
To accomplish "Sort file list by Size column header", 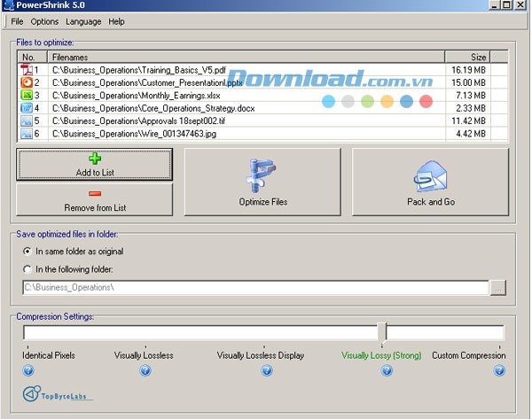I will click(477, 57).
